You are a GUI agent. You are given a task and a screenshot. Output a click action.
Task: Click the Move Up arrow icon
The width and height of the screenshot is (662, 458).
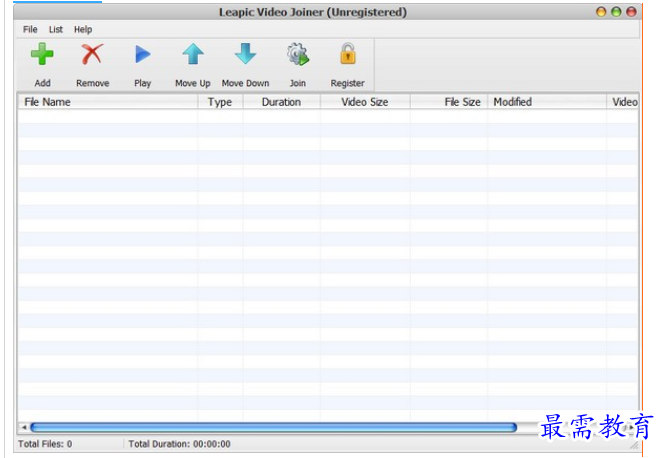[x=193, y=54]
